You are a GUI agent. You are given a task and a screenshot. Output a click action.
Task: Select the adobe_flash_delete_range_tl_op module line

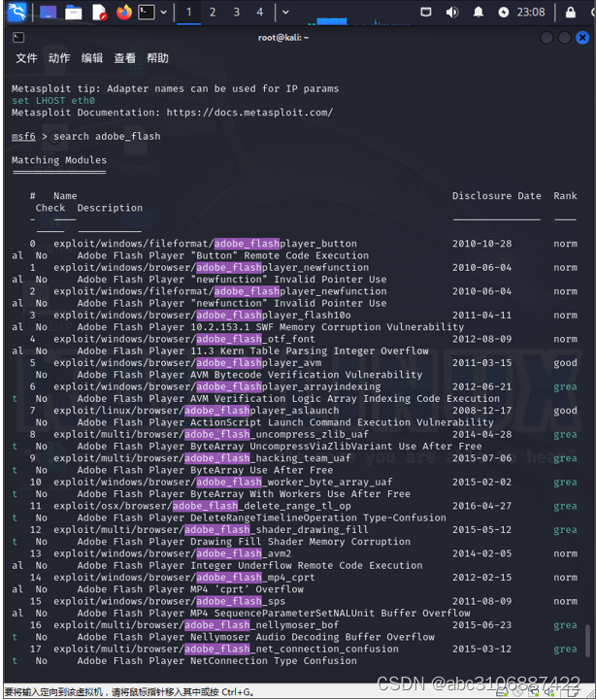[202, 506]
